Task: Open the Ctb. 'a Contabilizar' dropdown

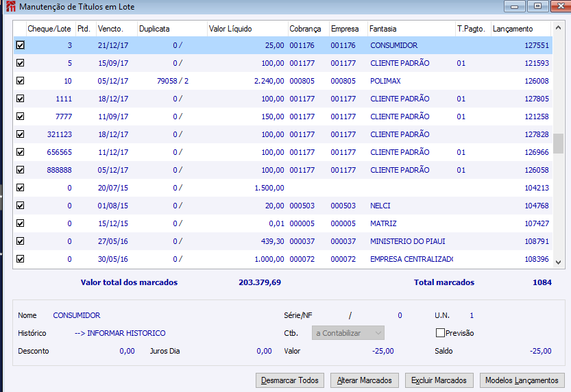Action: coord(348,333)
